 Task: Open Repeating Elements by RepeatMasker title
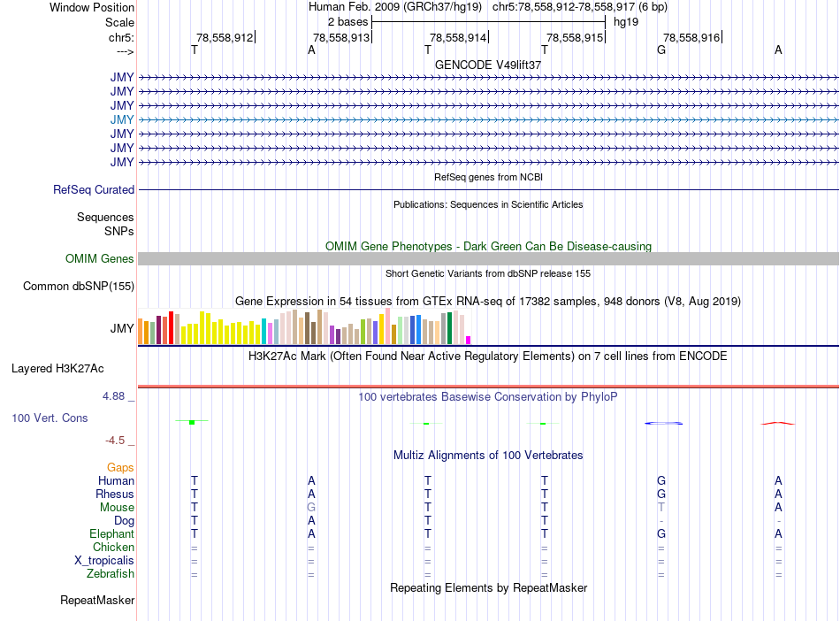click(489, 588)
